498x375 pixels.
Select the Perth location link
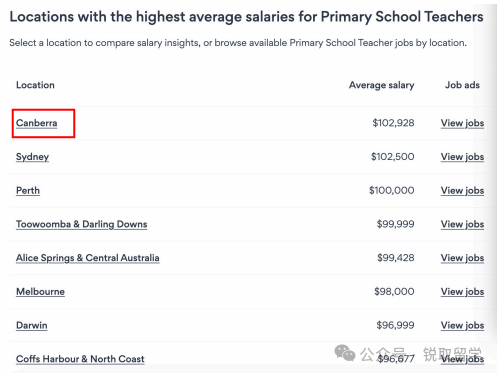point(28,190)
